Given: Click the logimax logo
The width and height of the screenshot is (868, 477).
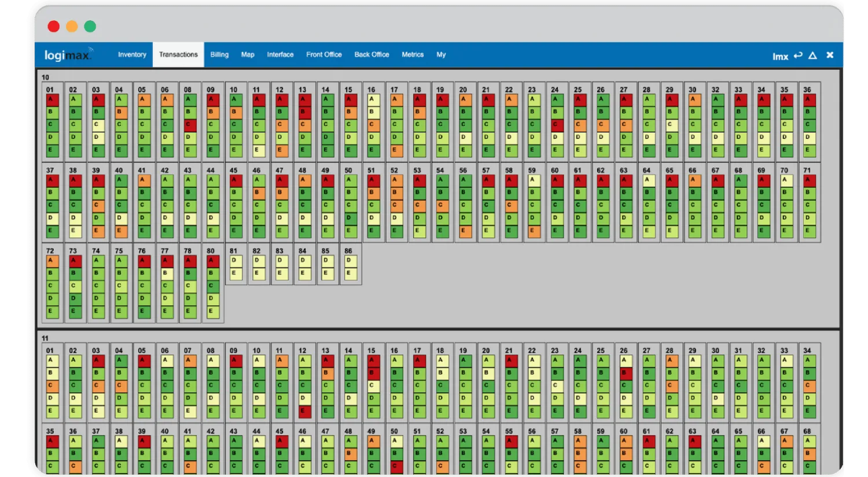Looking at the screenshot, I should (68, 55).
